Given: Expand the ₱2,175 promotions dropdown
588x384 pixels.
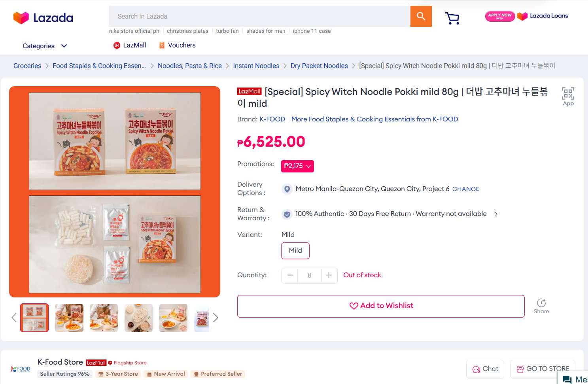Looking at the screenshot, I should tap(297, 166).
